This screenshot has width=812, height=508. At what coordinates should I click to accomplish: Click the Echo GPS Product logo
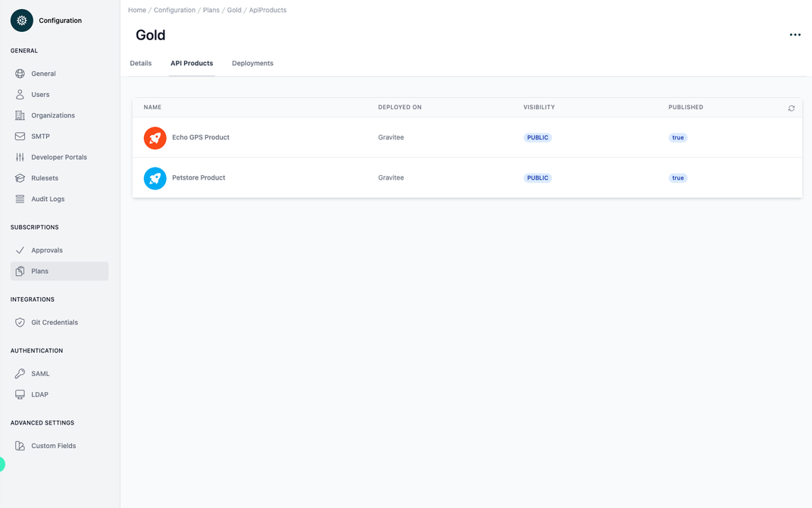click(x=155, y=138)
